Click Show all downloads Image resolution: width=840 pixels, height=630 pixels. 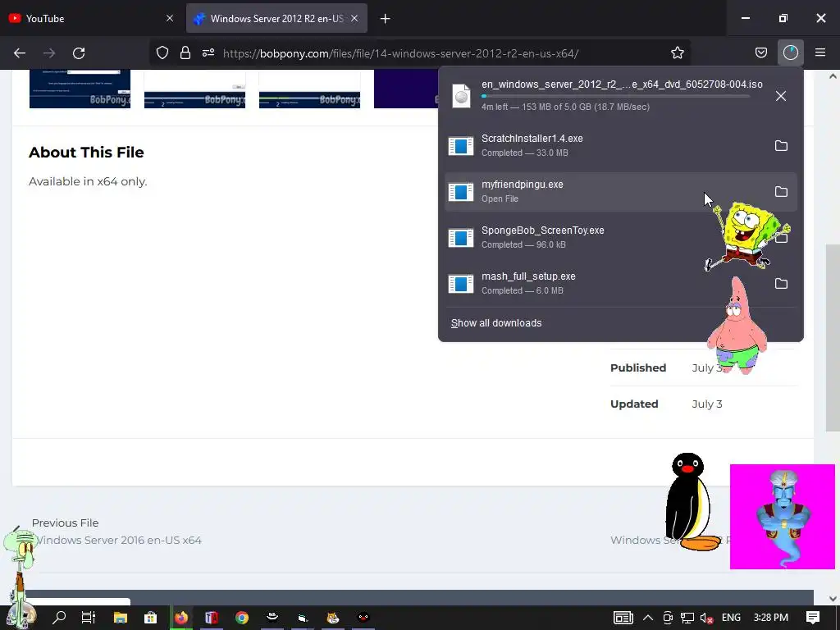[x=496, y=323]
